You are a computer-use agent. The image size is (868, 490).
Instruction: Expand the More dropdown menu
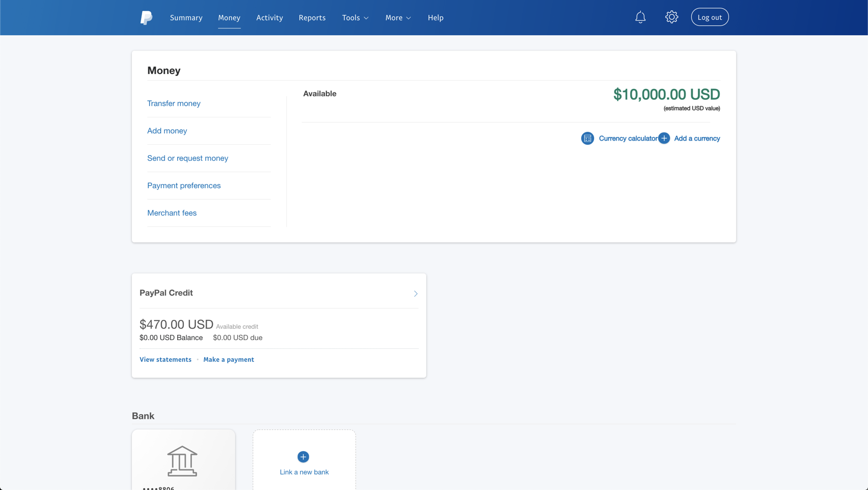[x=398, y=18]
